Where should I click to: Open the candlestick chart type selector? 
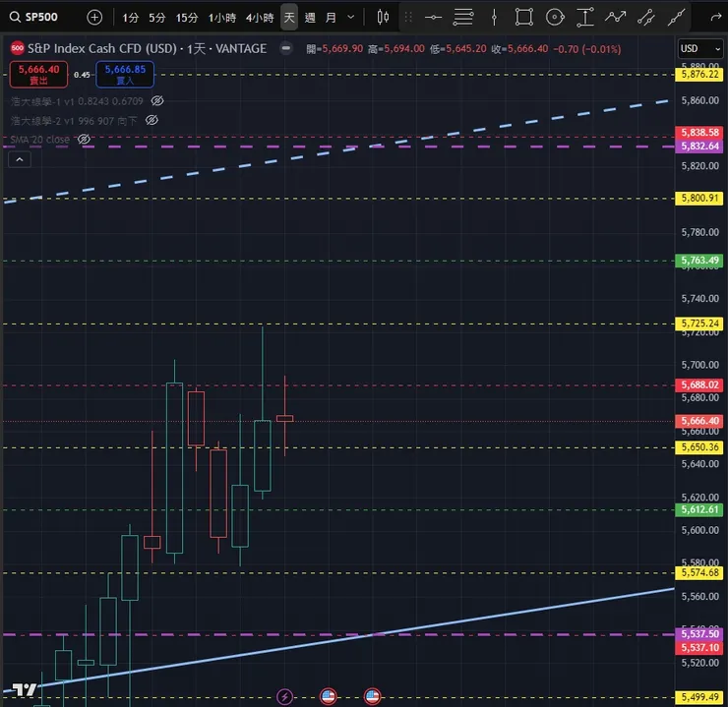coord(383,17)
